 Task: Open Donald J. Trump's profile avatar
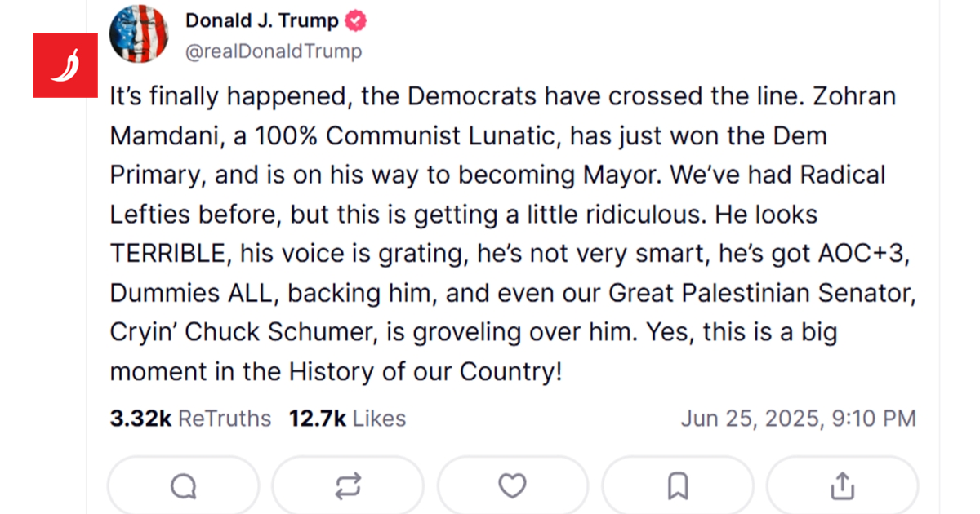[x=139, y=33]
